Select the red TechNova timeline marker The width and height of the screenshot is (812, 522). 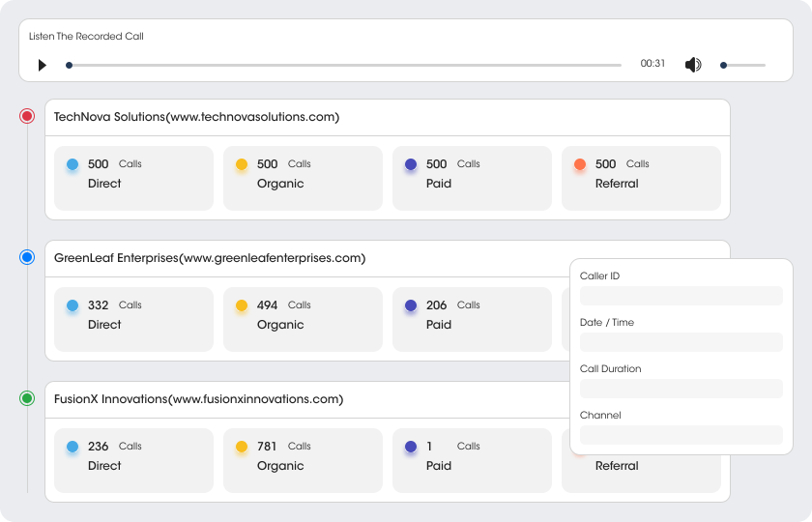27,116
